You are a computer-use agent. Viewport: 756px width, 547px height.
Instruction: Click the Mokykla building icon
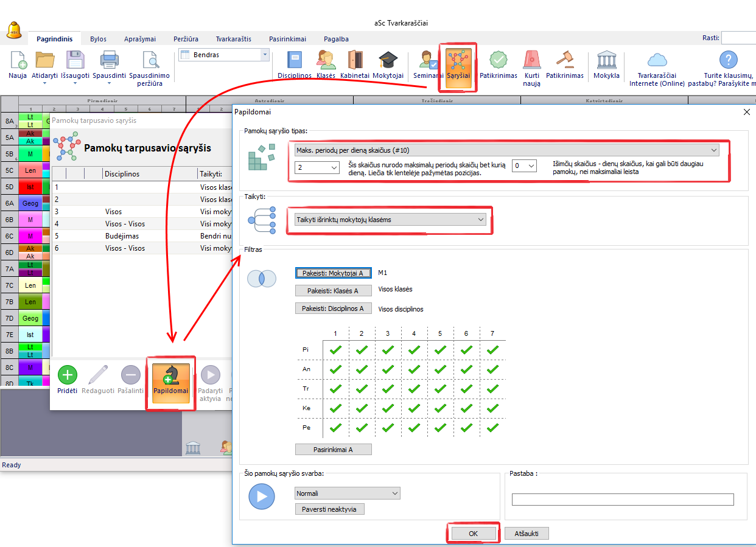click(606, 60)
